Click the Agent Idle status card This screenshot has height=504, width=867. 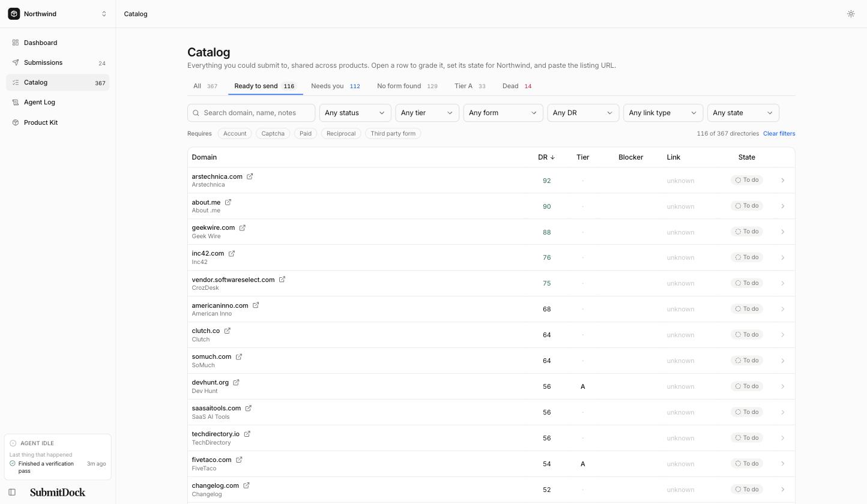tap(58, 457)
